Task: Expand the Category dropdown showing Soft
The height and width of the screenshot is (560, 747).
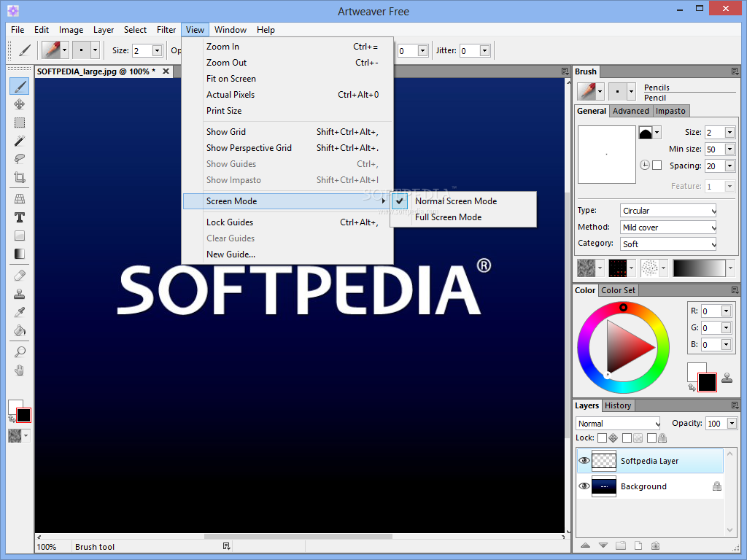Action: [x=668, y=244]
